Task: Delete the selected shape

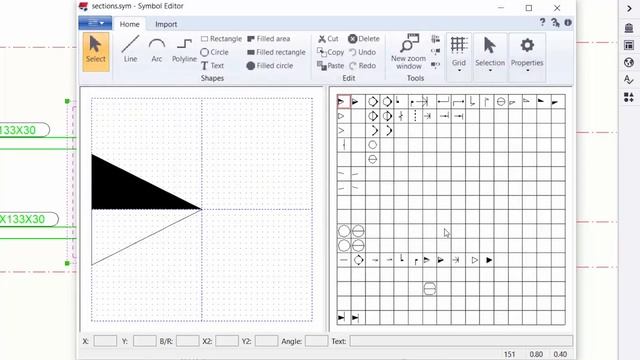Action: point(364,39)
